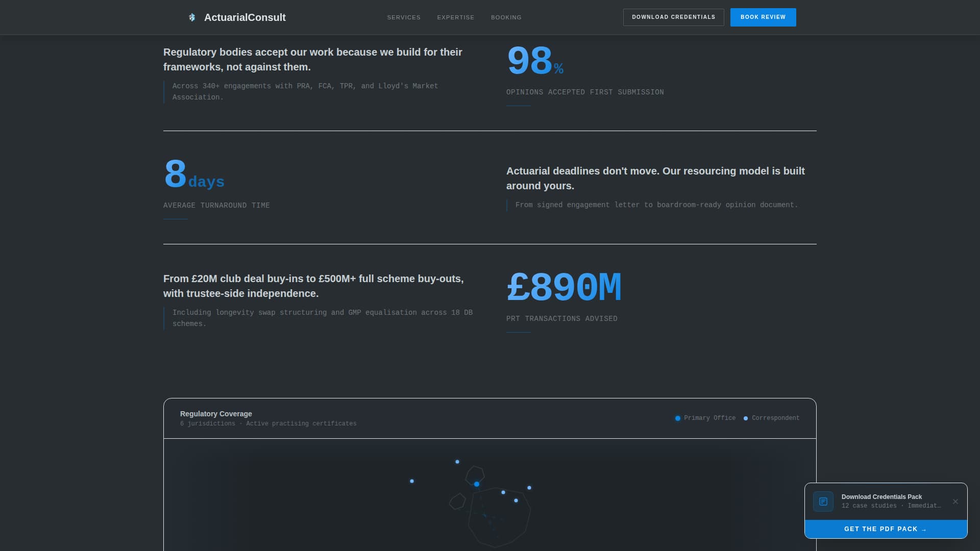Open the Expertise navigation menu

(x=455, y=17)
